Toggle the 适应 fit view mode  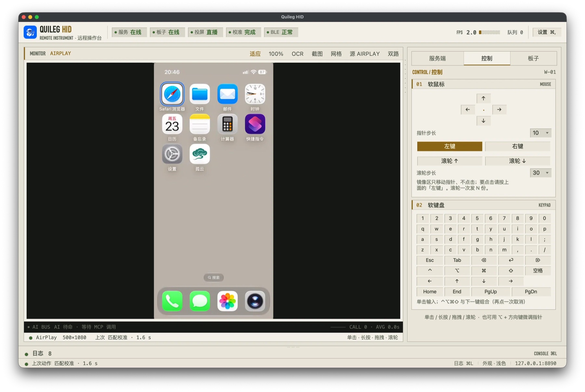pyautogui.click(x=255, y=54)
